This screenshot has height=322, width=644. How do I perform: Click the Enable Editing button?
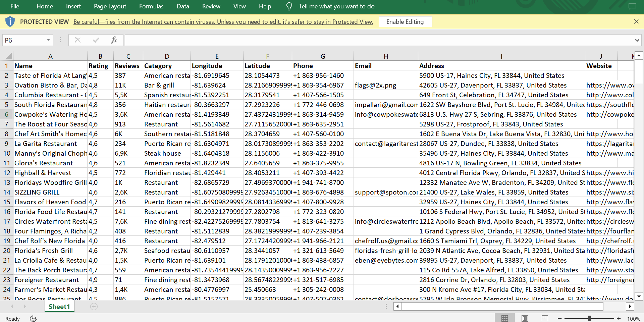pyautogui.click(x=405, y=22)
